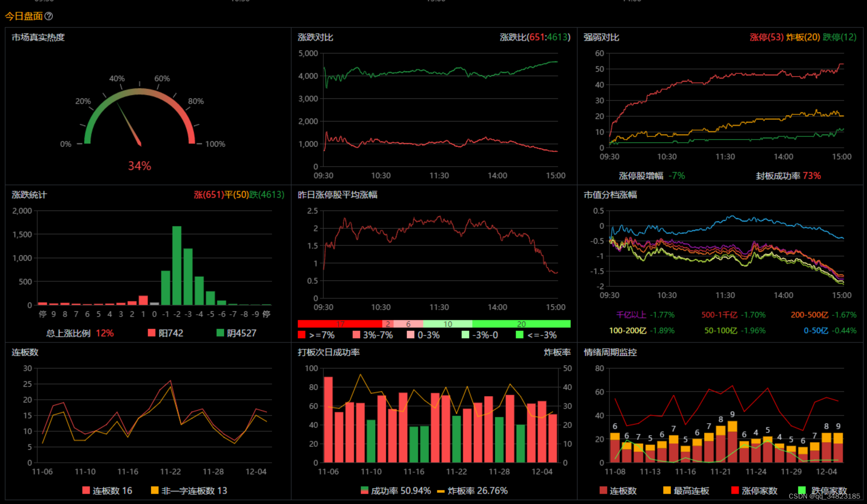The width and height of the screenshot is (867, 504).
Task: Click the 炸板率 26.76% legend line icon
Action: [441, 491]
